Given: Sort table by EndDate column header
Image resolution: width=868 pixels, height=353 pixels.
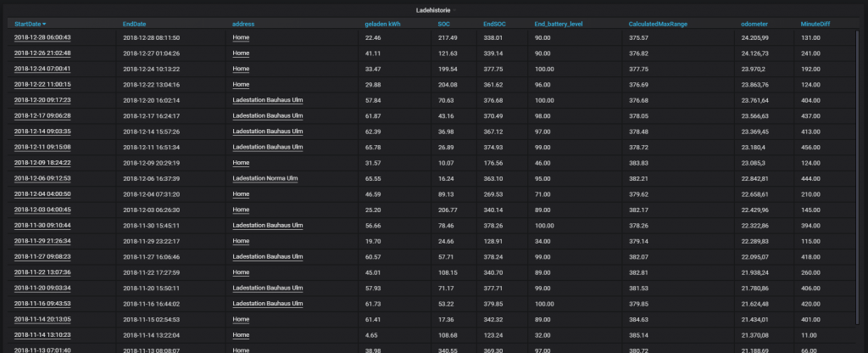Looking at the screenshot, I should (x=135, y=24).
